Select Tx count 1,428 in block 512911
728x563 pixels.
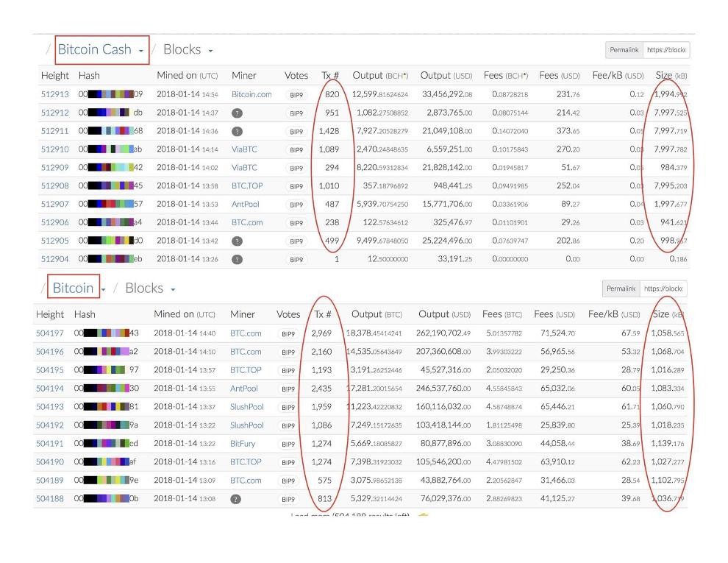pyautogui.click(x=329, y=131)
